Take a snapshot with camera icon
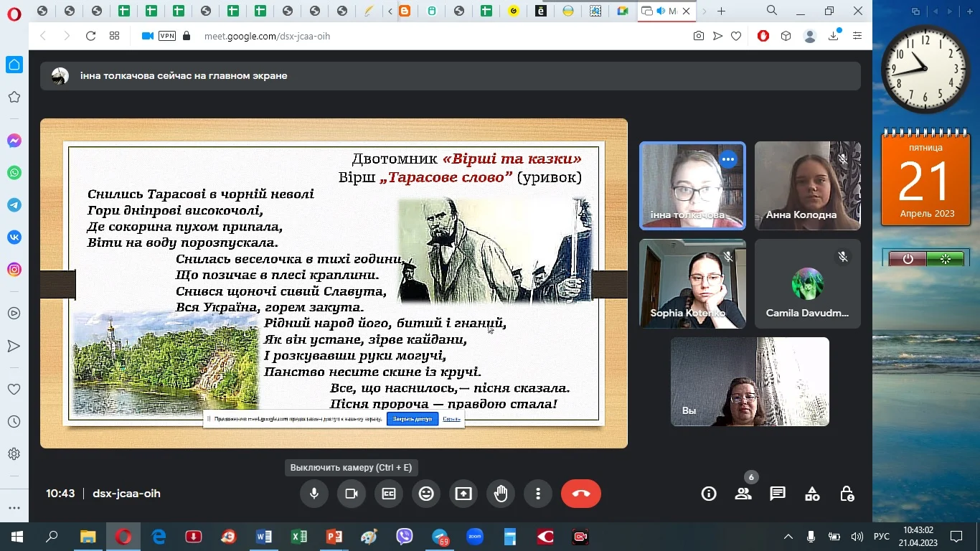This screenshot has height=551, width=980. (x=699, y=36)
